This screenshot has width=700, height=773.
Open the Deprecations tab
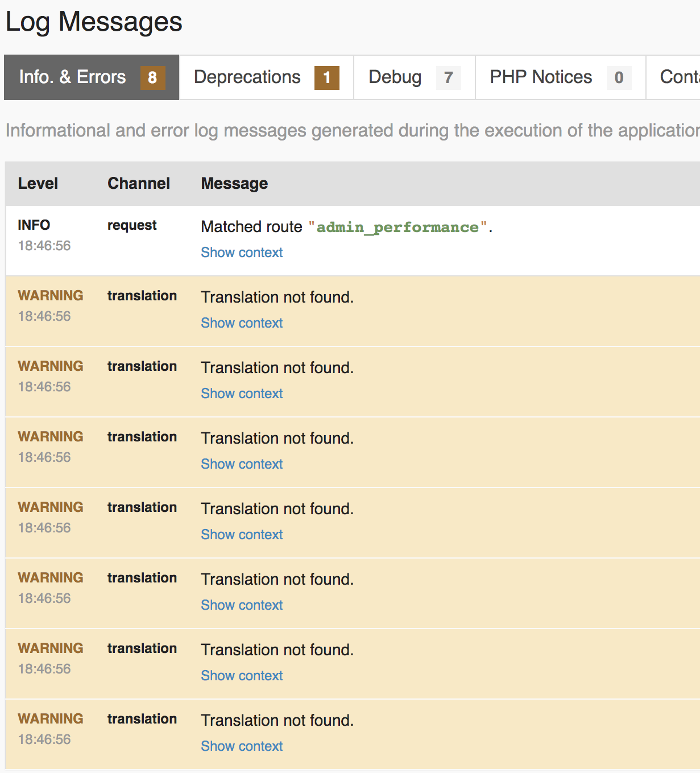tap(247, 77)
